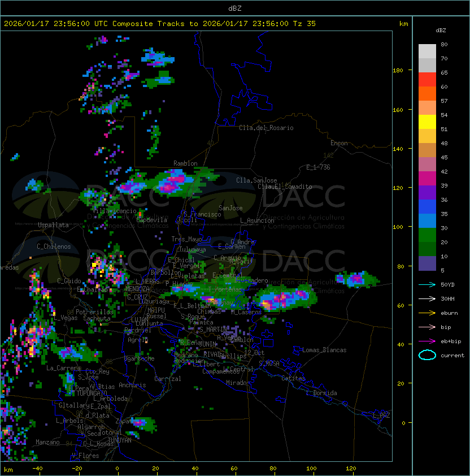This screenshot has height=476, width=470.
Task: Click the MENDOZA city label
Action: pyautogui.click(x=137, y=289)
